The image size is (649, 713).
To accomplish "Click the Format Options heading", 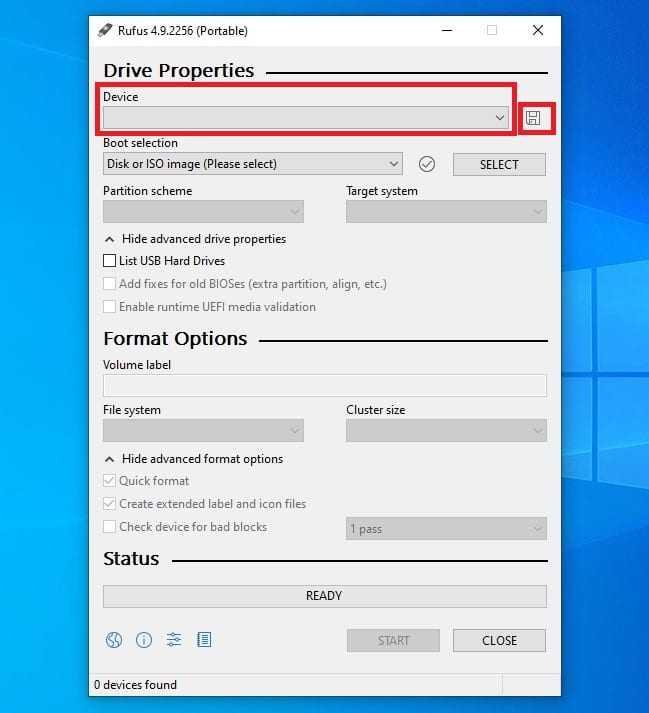I will click(x=175, y=339).
